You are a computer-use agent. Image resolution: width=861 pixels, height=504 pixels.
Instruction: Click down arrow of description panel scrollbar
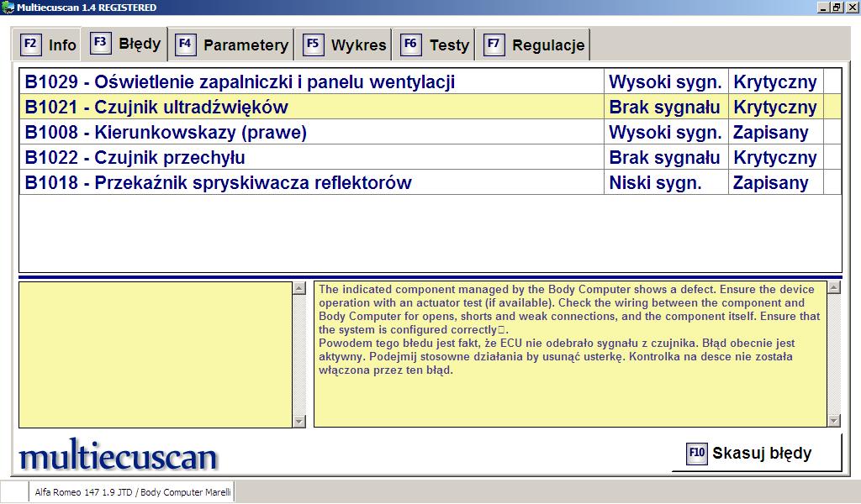click(833, 421)
